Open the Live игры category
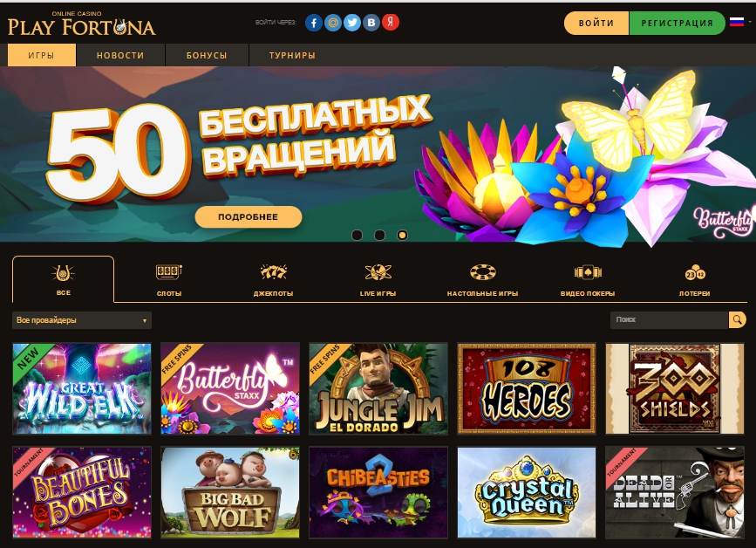The height and width of the screenshot is (548, 756). pyautogui.click(x=378, y=280)
